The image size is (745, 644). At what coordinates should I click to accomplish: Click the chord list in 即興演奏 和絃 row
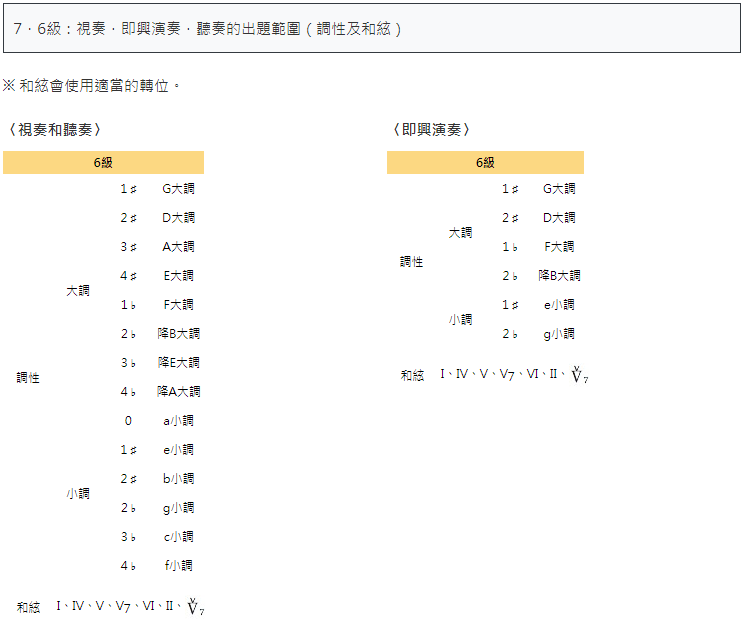513,376
